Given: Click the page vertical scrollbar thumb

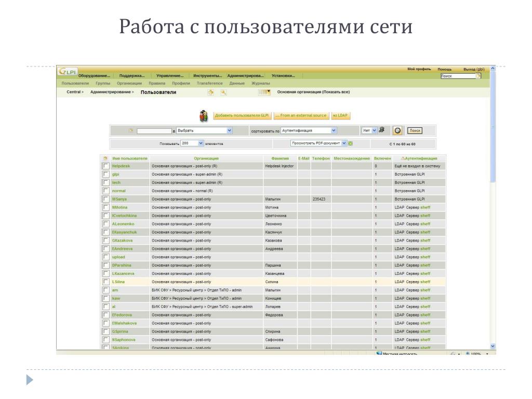Looking at the screenshot, I should (x=493, y=128).
